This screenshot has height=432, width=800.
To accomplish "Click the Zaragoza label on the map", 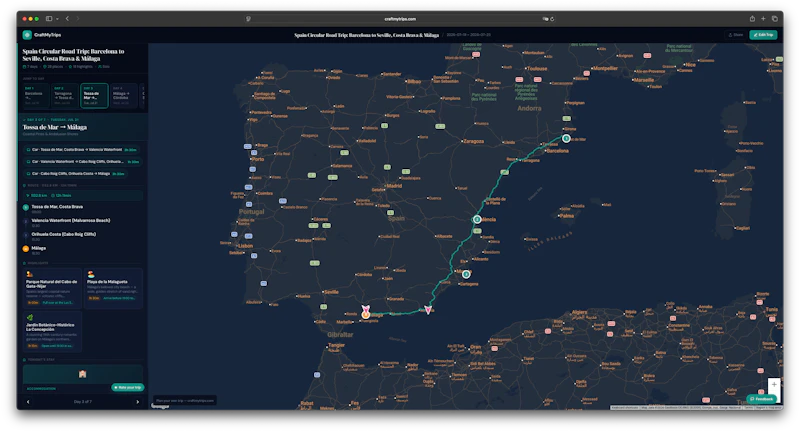I will [473, 141].
